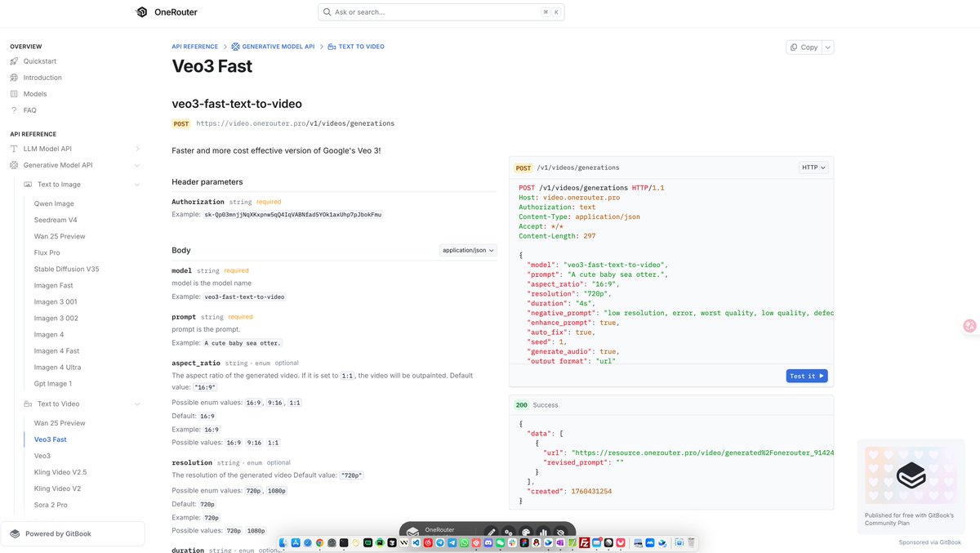Image resolution: width=980 pixels, height=553 pixels.
Task: Click the Sponsored via GitBook link
Action: point(930,542)
